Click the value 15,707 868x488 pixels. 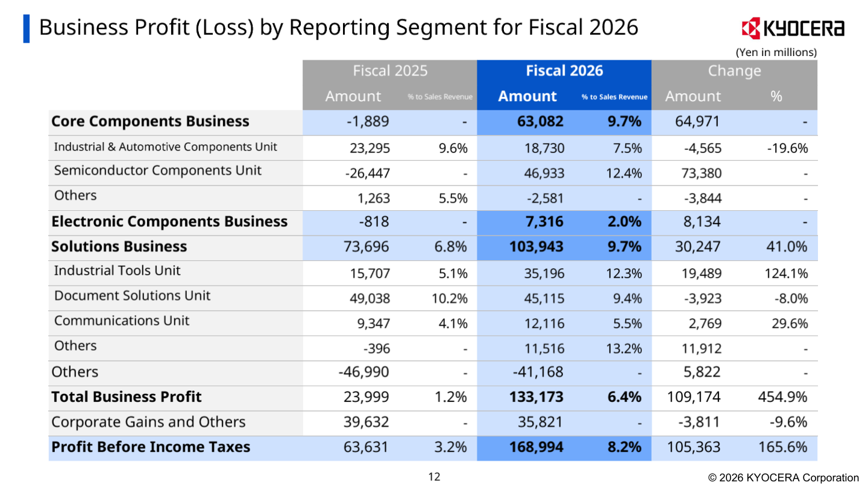pos(370,274)
